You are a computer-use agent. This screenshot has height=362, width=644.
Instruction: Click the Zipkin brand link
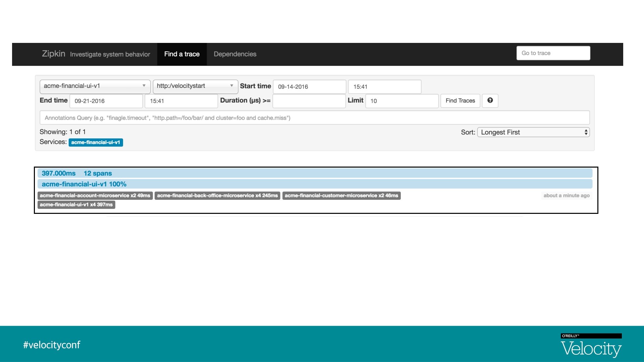click(53, 54)
